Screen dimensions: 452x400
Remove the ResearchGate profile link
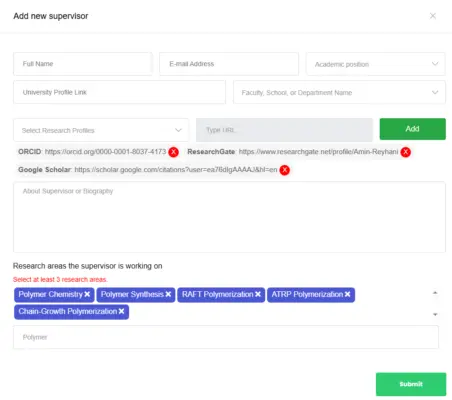point(406,152)
